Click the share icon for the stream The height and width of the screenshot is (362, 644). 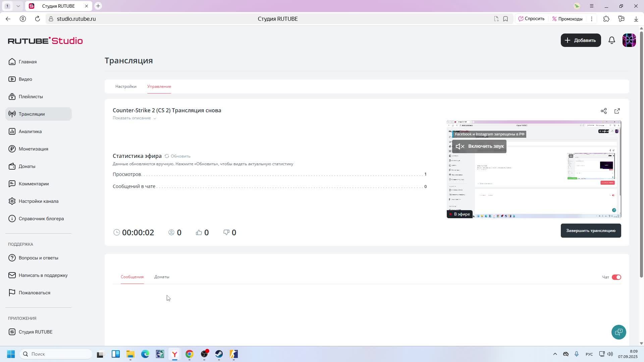[x=603, y=111]
